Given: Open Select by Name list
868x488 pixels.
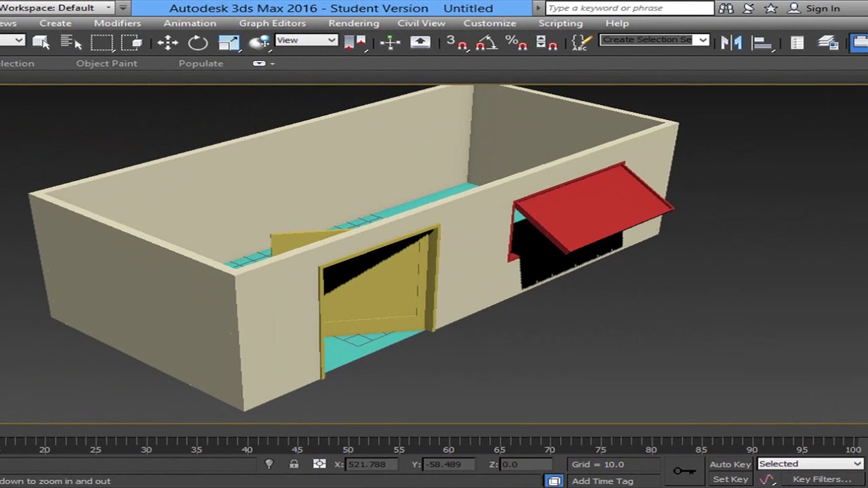Looking at the screenshot, I should (71, 42).
